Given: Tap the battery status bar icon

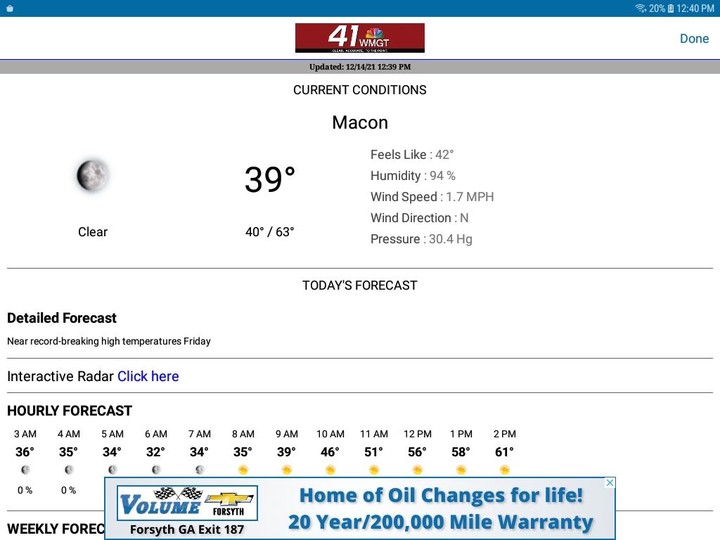Looking at the screenshot, I should tap(671, 8).
